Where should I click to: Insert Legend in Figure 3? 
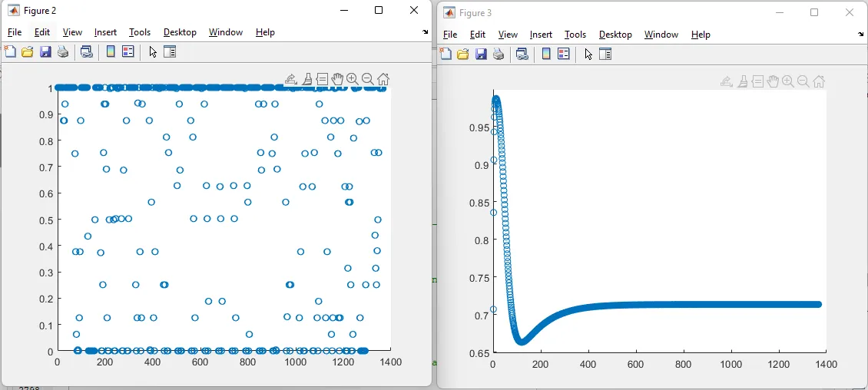click(x=564, y=55)
